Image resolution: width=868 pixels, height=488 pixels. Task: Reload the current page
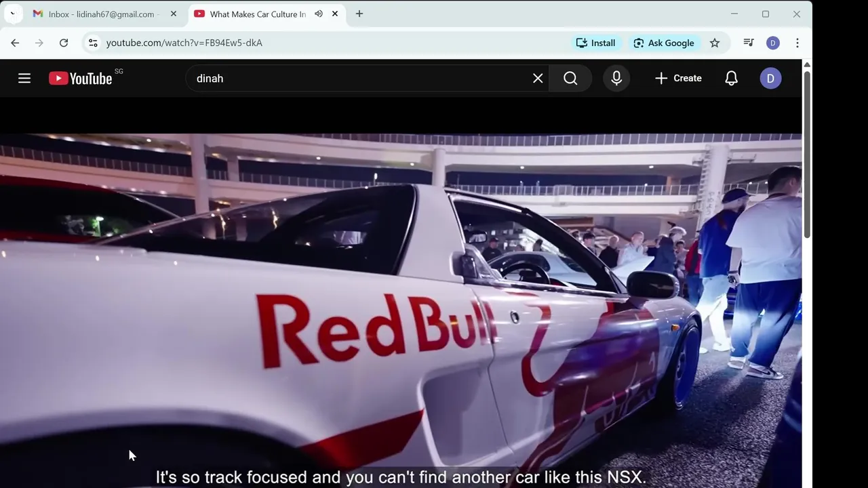(64, 43)
